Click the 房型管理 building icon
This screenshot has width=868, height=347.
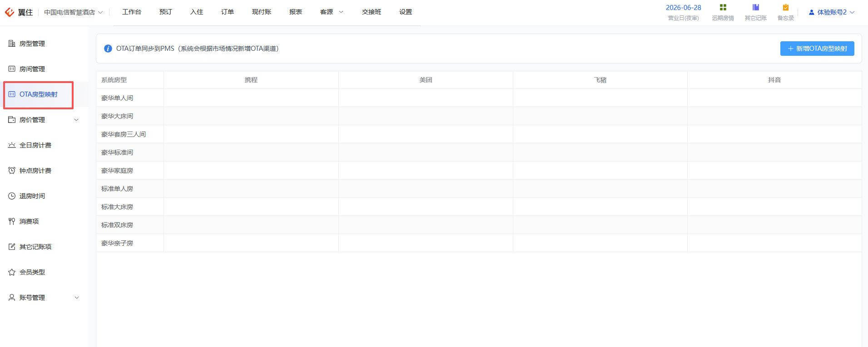[x=12, y=44]
